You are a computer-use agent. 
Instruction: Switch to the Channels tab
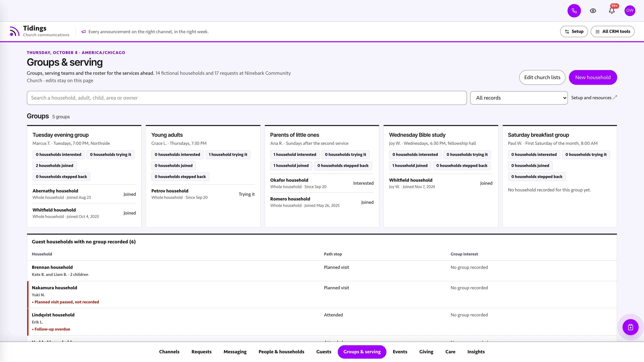169,352
